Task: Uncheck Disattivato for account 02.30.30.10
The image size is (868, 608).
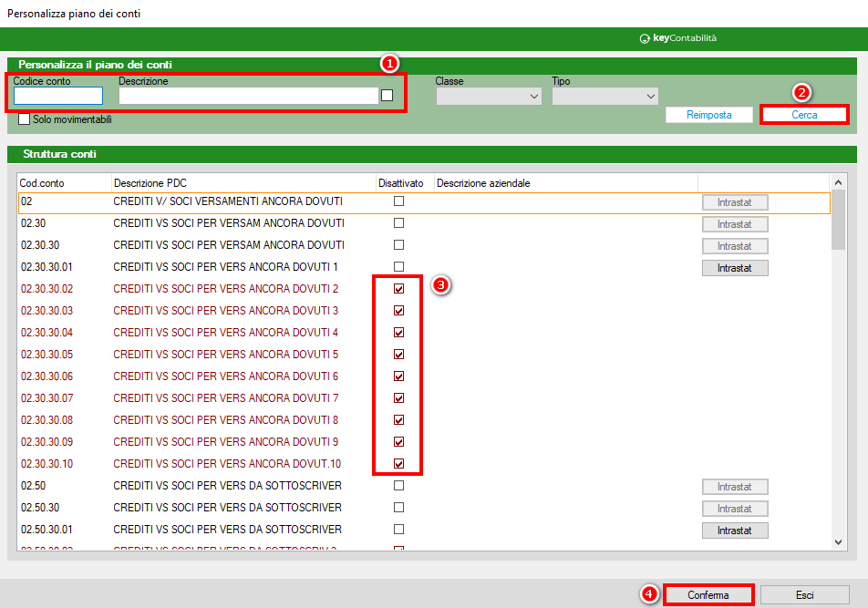Action: (398, 464)
